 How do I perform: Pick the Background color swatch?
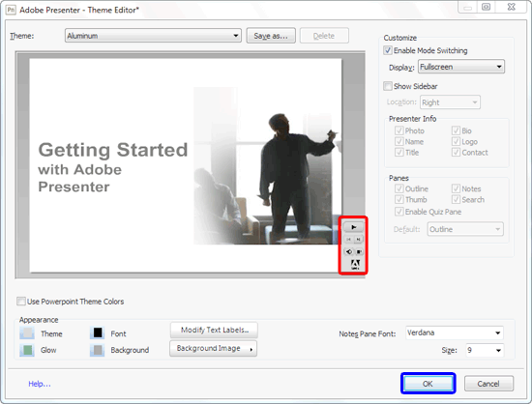pos(98,350)
